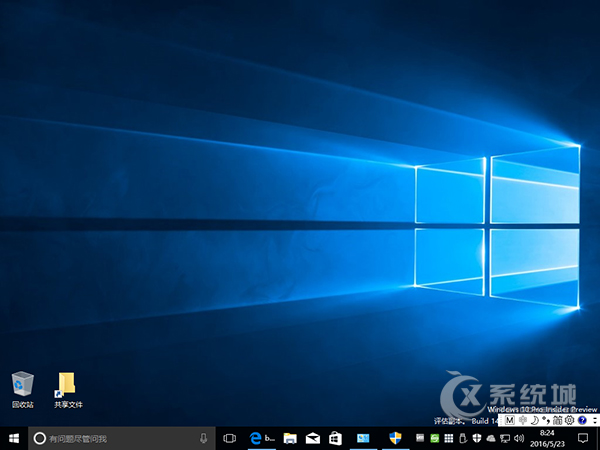The height and width of the screenshot is (450, 600).
Task: Open the Mail app
Action: [x=313, y=438]
